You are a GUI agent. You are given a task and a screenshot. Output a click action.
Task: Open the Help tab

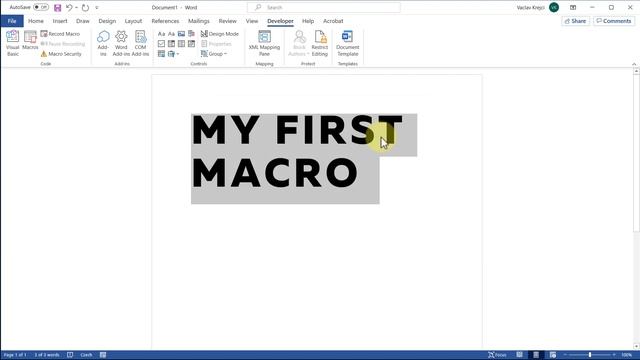(x=308, y=21)
